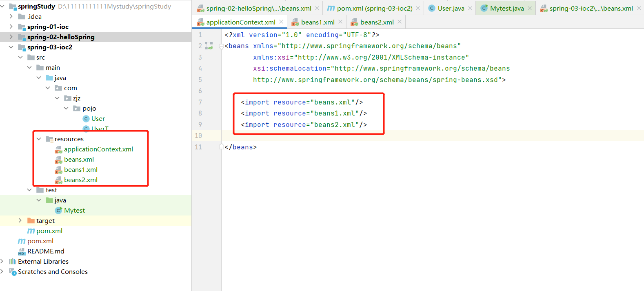
Task: Select the applicationContext.xml editor tab
Action: click(x=240, y=22)
